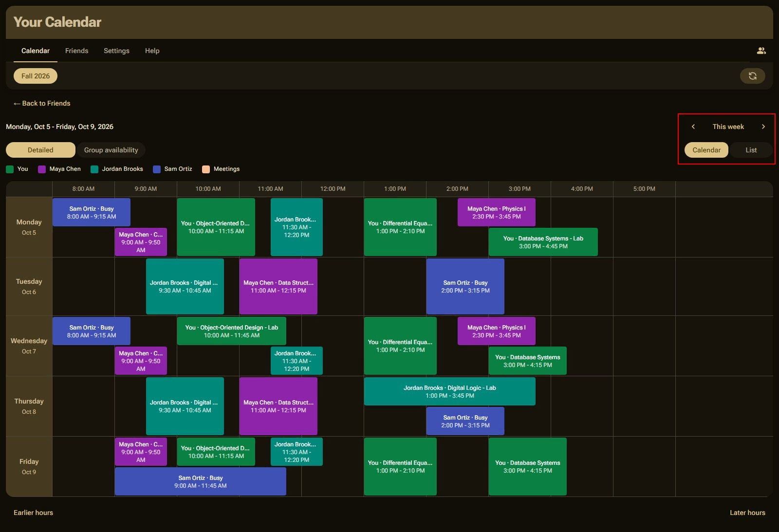Show Earlier hours
Screen dimensions: 779x532
tap(33, 513)
